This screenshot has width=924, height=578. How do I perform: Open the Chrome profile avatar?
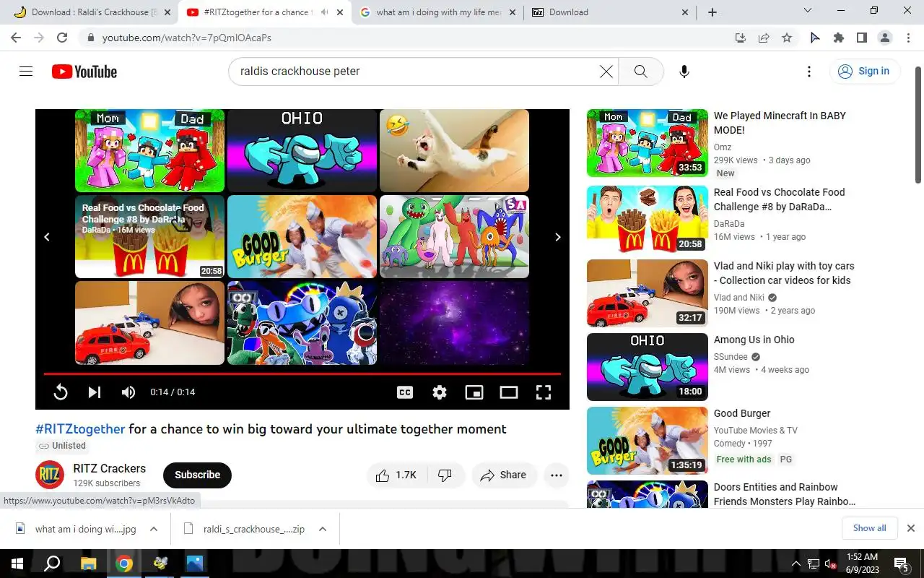[x=884, y=38]
